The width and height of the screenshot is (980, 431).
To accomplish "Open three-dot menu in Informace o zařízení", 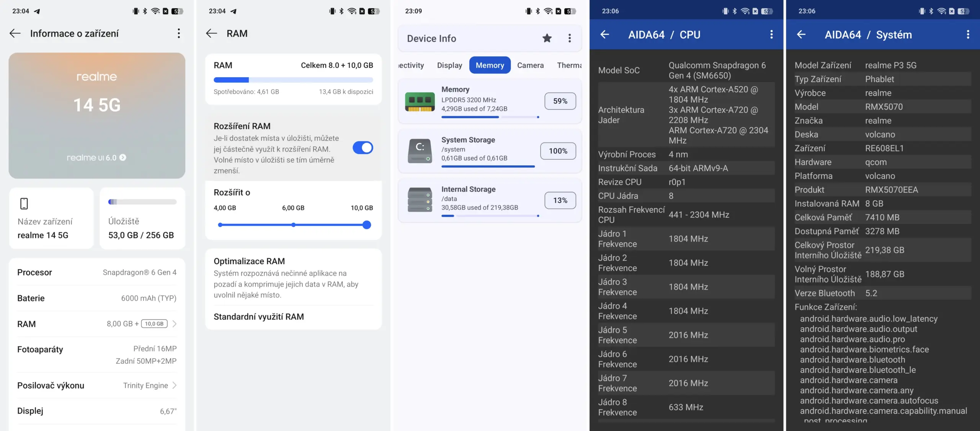I will coord(178,33).
